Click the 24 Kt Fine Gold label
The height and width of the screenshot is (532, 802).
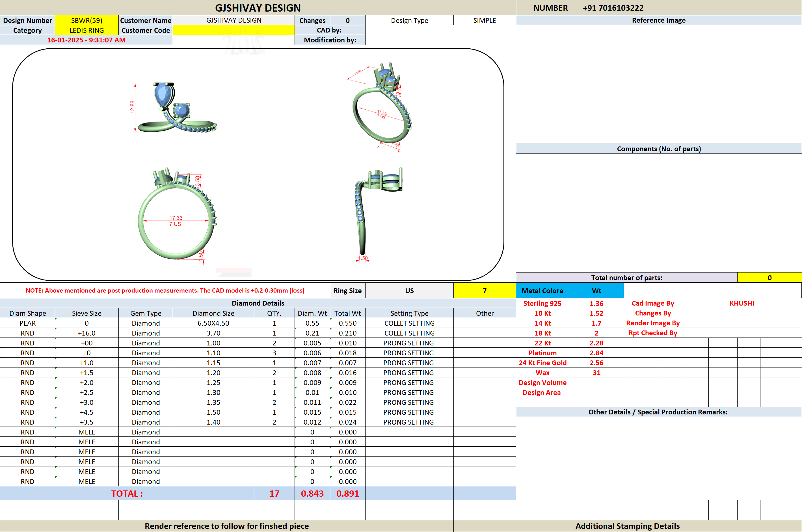542,363
